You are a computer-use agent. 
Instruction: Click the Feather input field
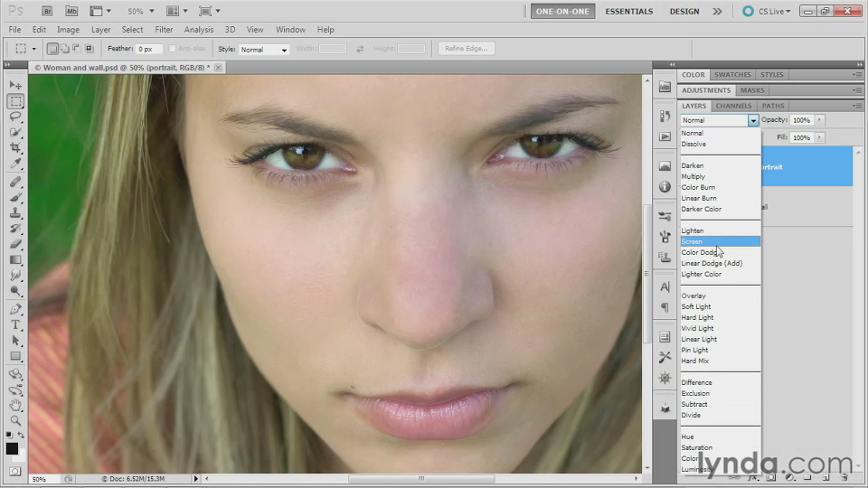[149, 49]
